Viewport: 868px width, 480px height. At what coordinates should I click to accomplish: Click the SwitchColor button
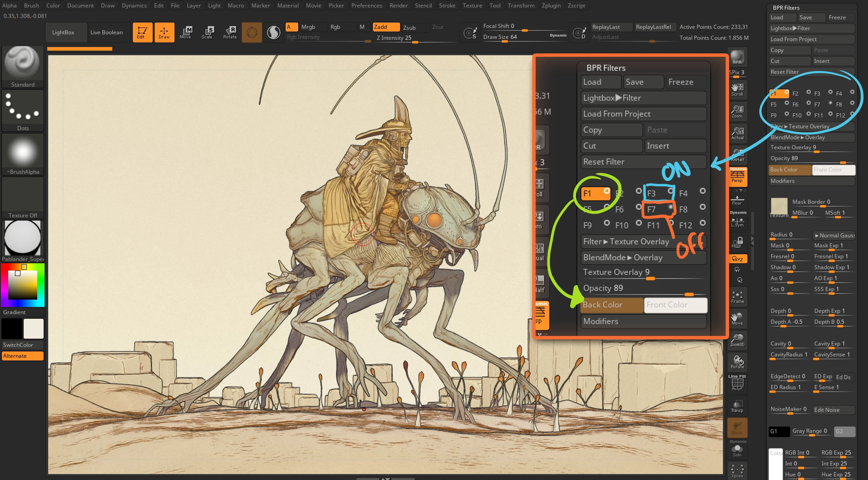pyautogui.click(x=23, y=345)
